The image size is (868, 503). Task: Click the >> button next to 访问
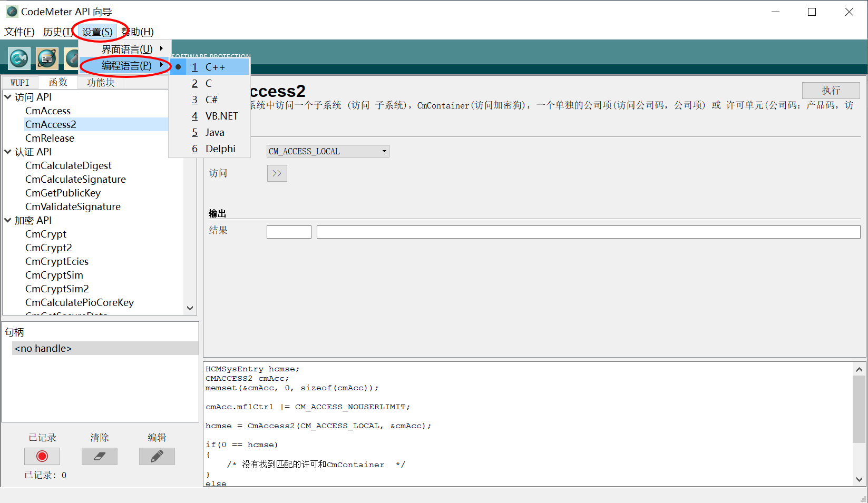click(277, 173)
